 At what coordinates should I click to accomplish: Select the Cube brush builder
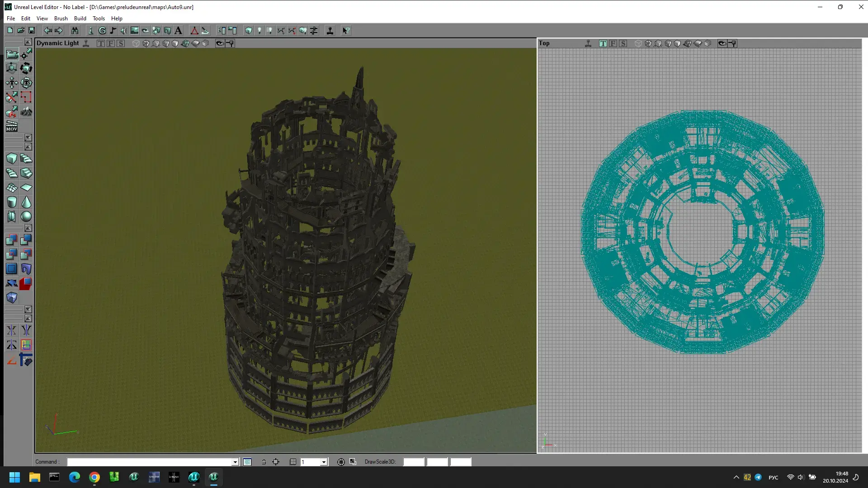(12, 159)
